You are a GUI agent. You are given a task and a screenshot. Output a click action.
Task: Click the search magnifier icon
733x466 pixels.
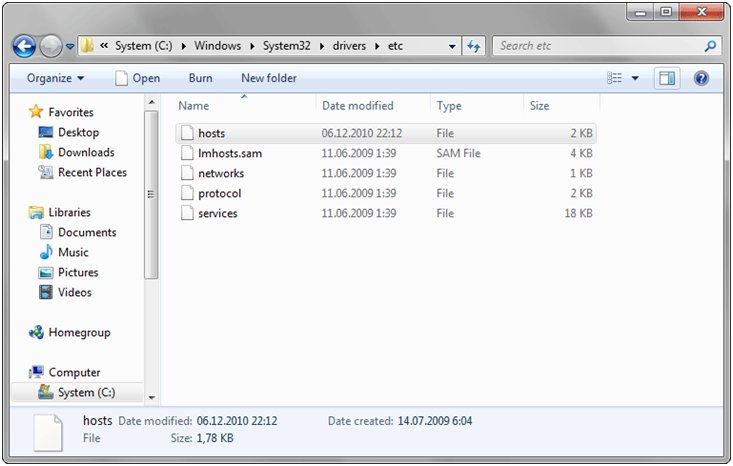(710, 46)
